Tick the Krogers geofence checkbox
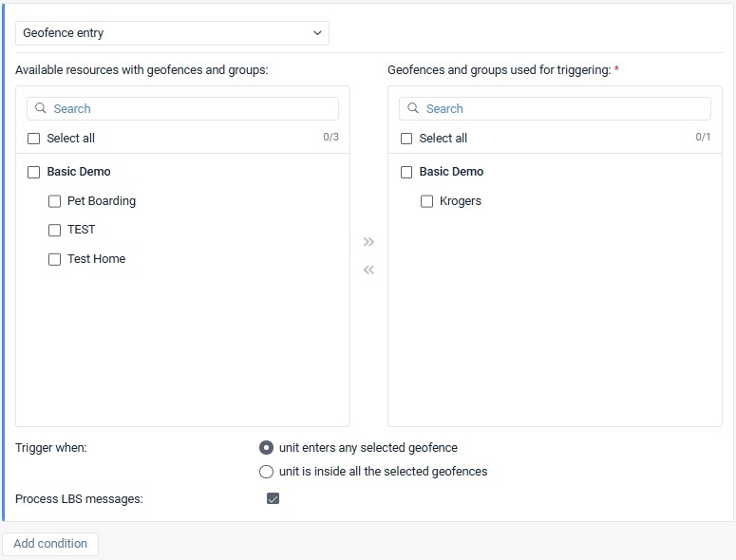Viewport: 736px width, 560px height. click(x=426, y=201)
